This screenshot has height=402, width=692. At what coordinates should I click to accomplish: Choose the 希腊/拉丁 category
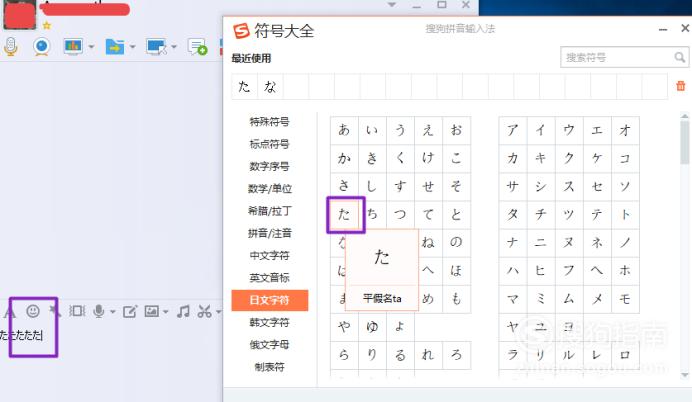(x=270, y=210)
